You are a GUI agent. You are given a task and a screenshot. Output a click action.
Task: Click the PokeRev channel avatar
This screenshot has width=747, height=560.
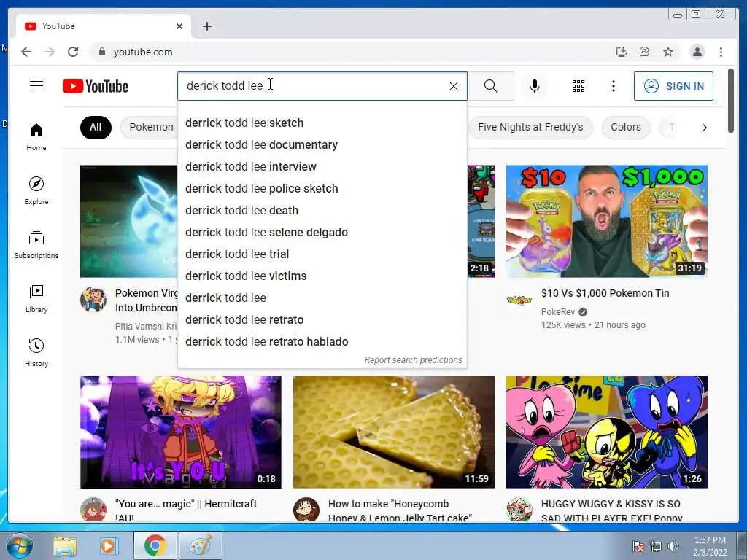(x=519, y=300)
